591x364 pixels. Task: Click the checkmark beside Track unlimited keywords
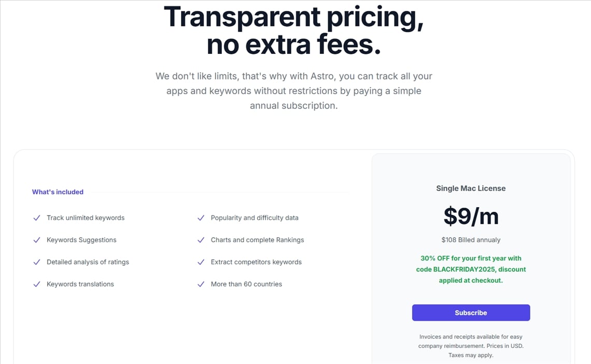(x=37, y=218)
